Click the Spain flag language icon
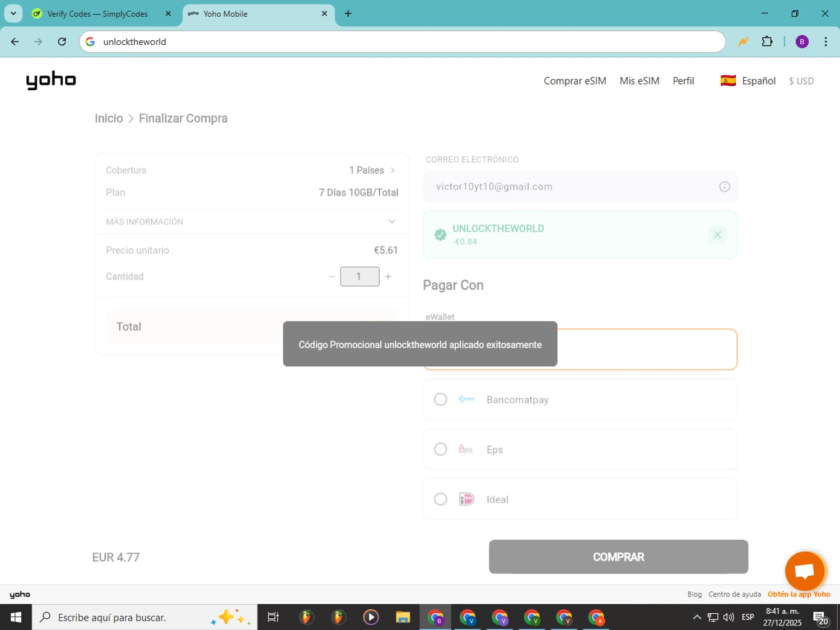This screenshot has height=630, width=840. coord(728,81)
